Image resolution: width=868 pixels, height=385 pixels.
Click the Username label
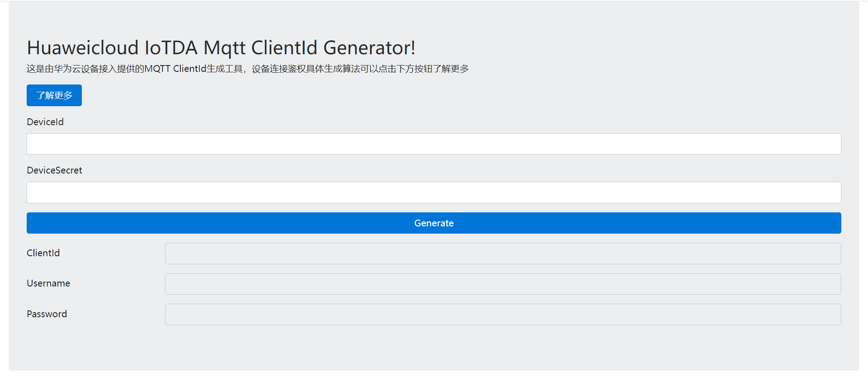(x=48, y=283)
